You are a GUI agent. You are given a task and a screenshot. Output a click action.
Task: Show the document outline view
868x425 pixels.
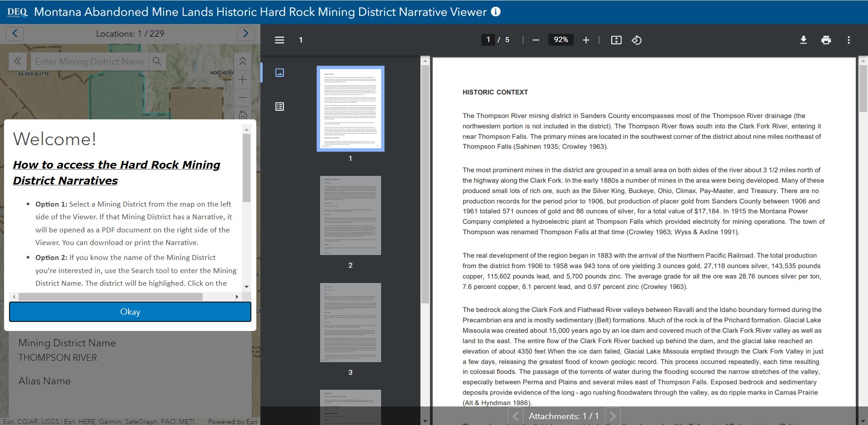coord(279,106)
